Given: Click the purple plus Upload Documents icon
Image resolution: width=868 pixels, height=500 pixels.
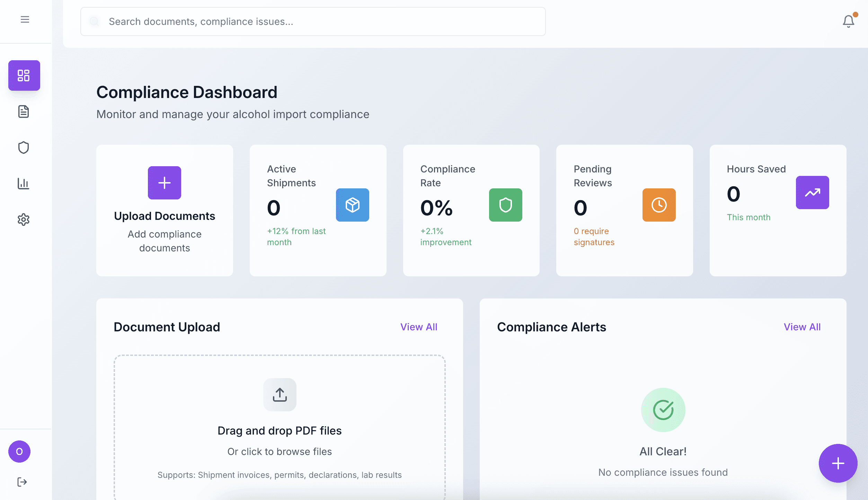Looking at the screenshot, I should [165, 183].
